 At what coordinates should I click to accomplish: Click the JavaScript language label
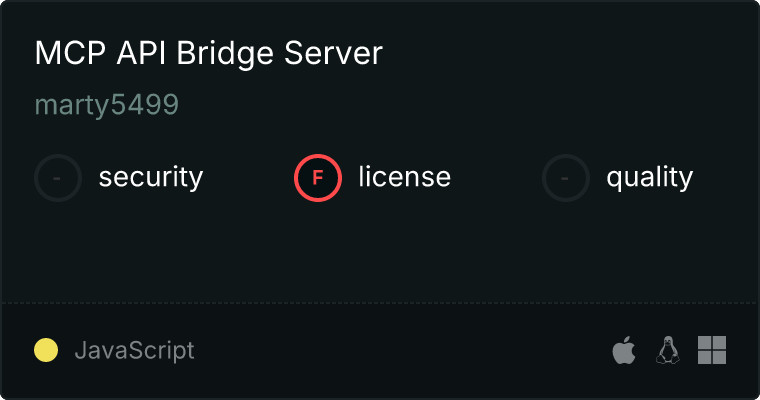(134, 350)
